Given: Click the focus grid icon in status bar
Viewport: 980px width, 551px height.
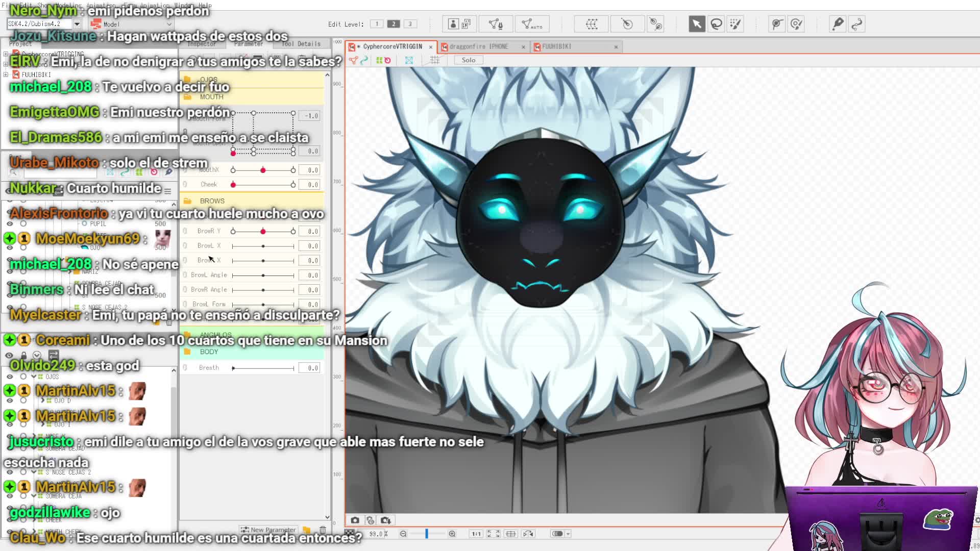Looking at the screenshot, I should click(511, 534).
